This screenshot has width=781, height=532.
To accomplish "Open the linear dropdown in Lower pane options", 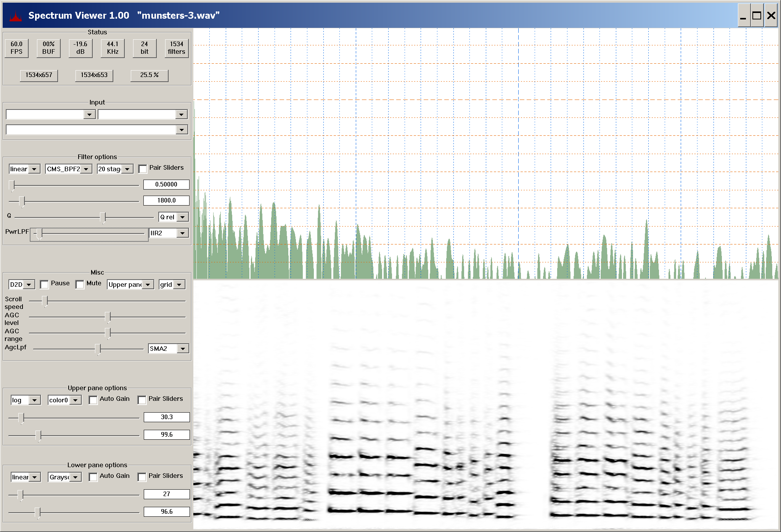I will tap(26, 477).
